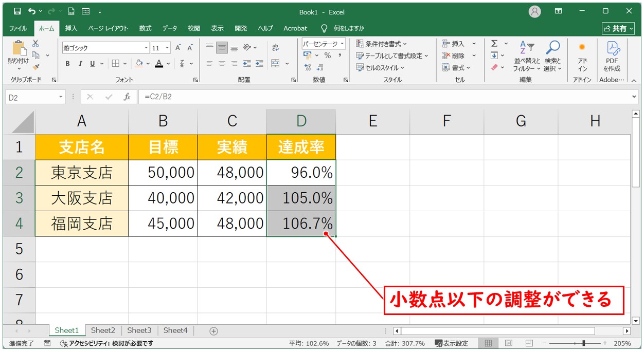The height and width of the screenshot is (352, 644).
Task: Click Display Settings (表示設定) in status bar
Action: coord(452,343)
